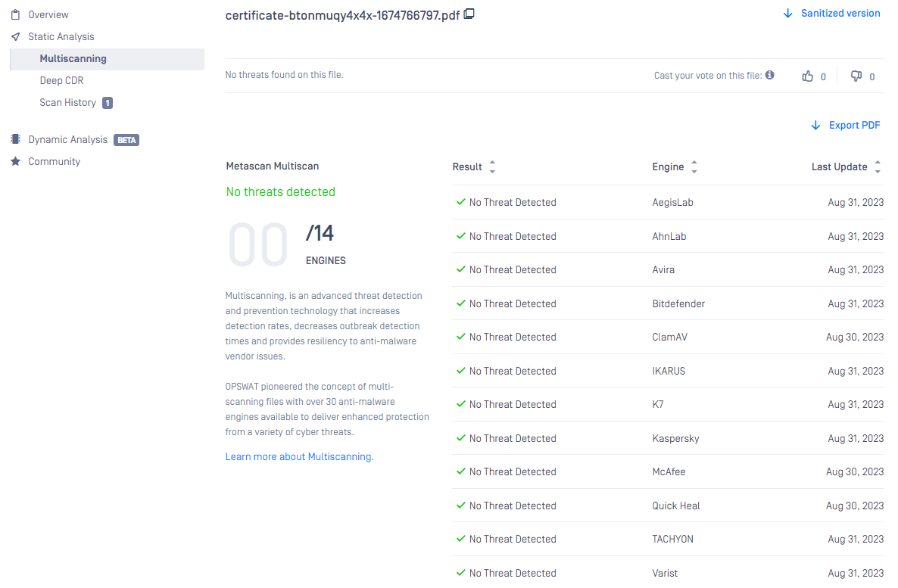The height and width of the screenshot is (588, 898).
Task: Click the Avira engine name
Action: pyautogui.click(x=663, y=269)
